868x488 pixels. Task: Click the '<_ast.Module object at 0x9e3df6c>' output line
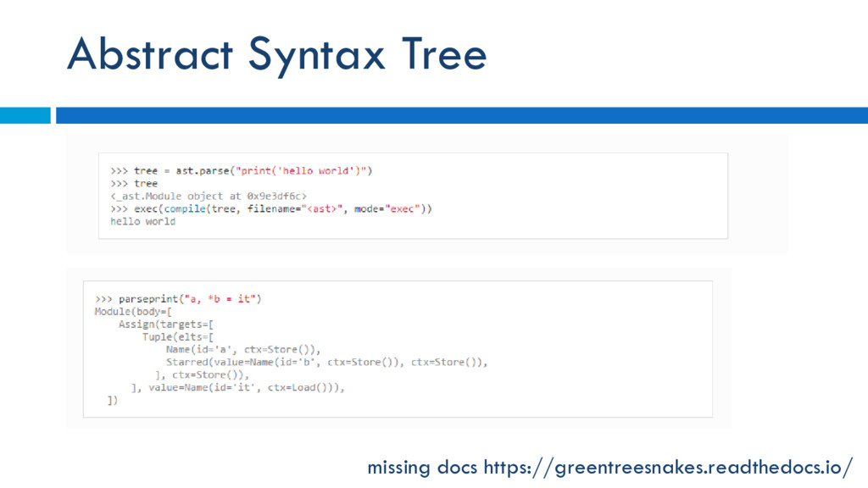tap(209, 197)
